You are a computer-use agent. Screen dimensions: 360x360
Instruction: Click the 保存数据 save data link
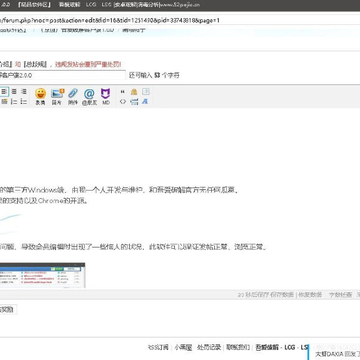pos(282,295)
